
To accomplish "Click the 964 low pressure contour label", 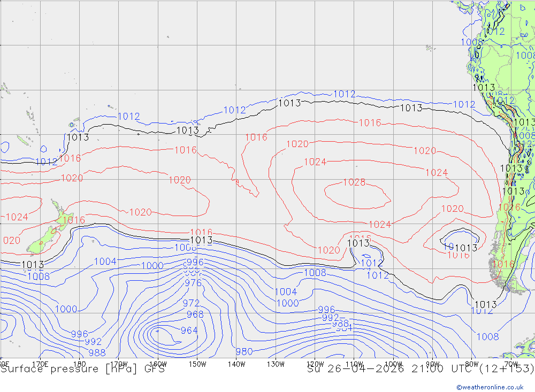I will (x=189, y=330).
